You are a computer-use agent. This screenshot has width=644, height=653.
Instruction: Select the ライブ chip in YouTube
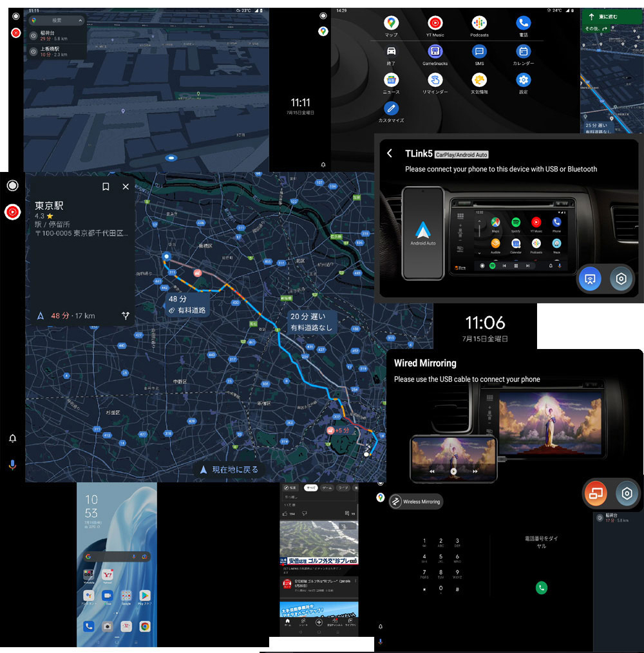coord(343,487)
